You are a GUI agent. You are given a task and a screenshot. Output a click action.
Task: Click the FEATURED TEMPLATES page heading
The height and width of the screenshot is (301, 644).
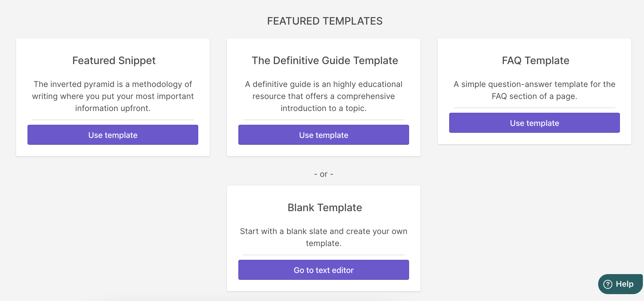325,21
